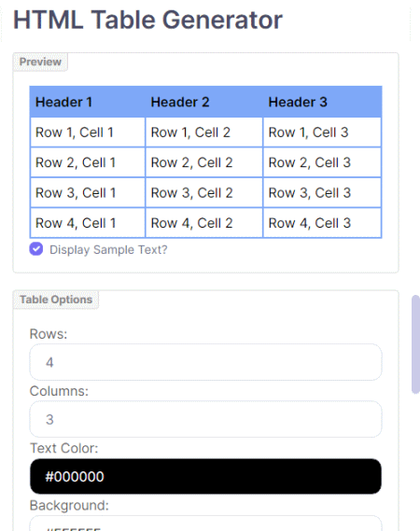
Task: Click preview cell Row 2, Cell 3
Action: tap(322, 162)
